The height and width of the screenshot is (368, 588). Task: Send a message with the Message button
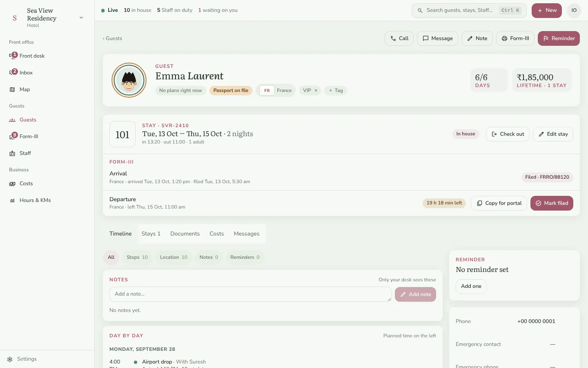(x=437, y=38)
